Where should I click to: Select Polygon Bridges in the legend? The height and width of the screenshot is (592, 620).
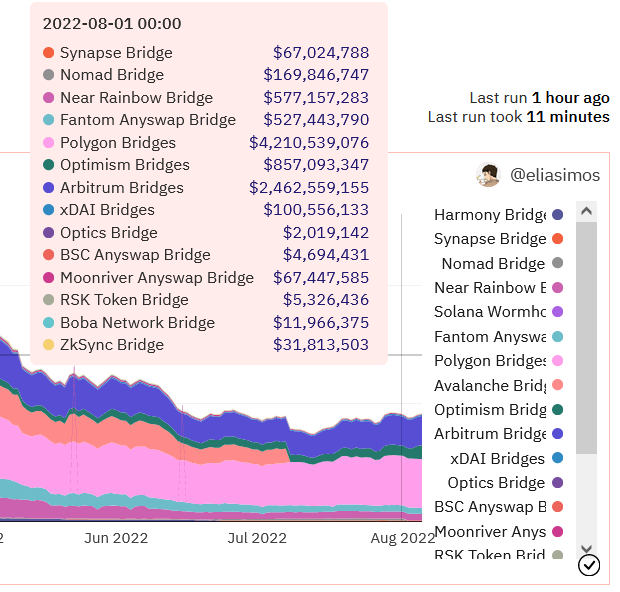coord(490,361)
